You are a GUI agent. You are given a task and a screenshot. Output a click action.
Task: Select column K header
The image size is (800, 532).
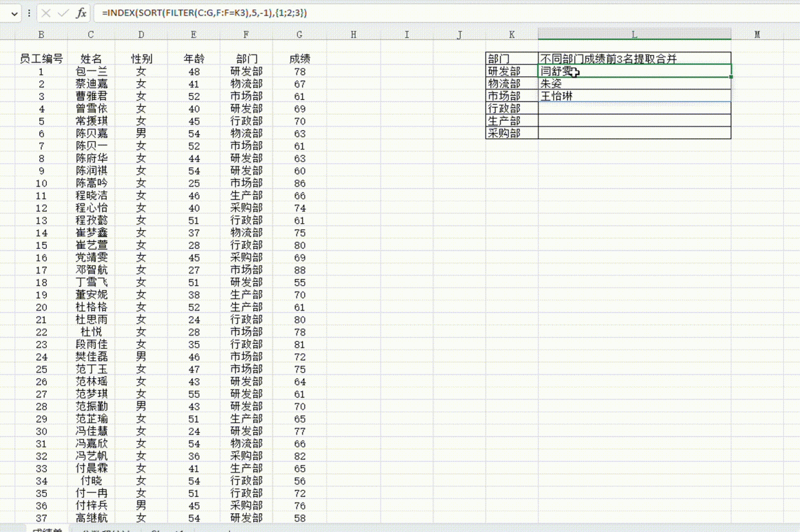coord(512,35)
